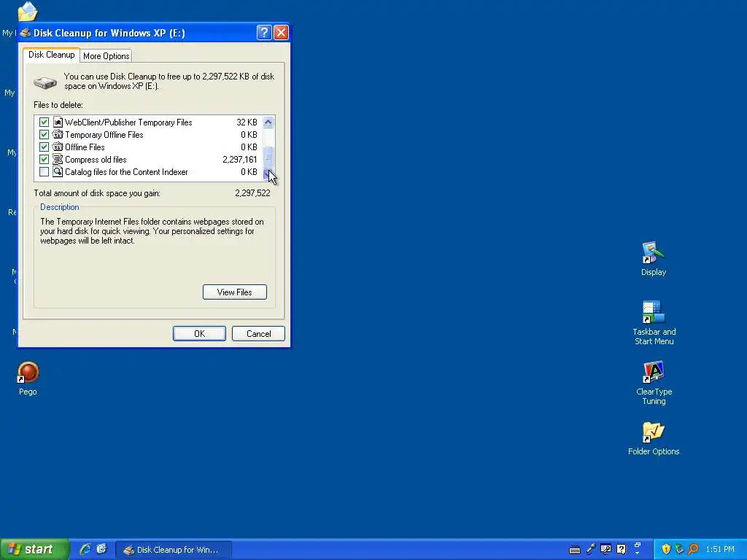
Task: Click the Safely Remove Hardware tray icon
Action: click(x=679, y=549)
